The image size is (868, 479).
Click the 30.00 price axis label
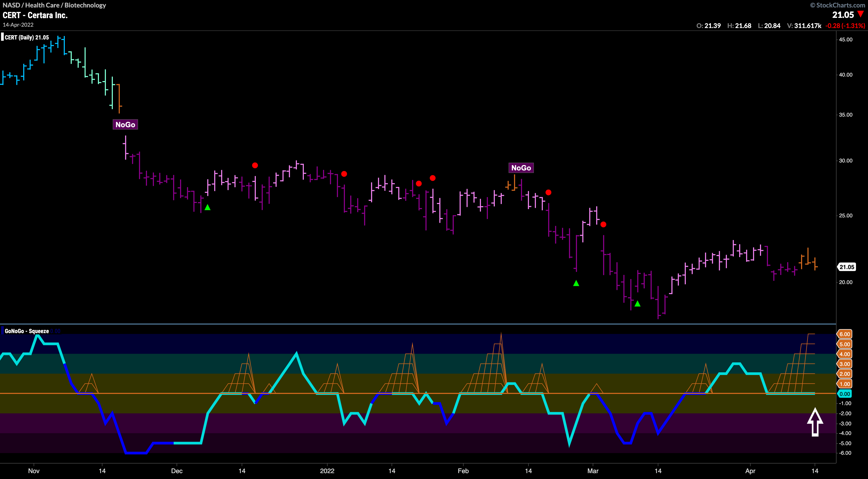[x=846, y=161]
